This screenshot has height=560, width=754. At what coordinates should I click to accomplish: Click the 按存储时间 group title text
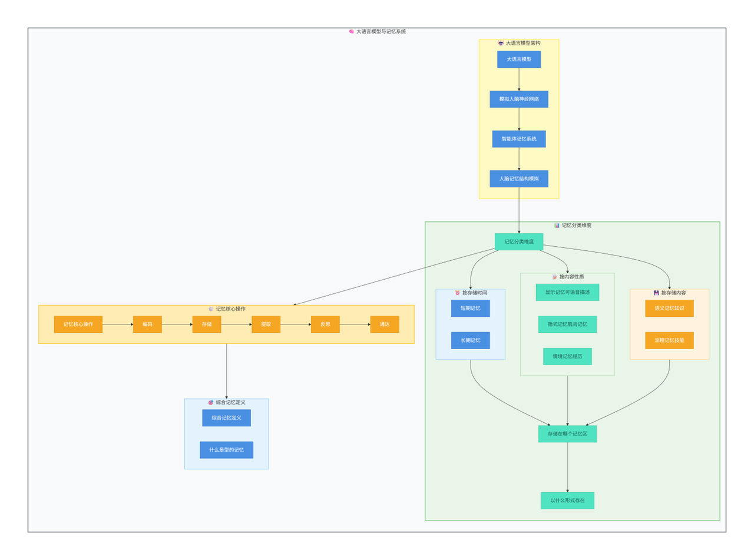tap(475, 293)
